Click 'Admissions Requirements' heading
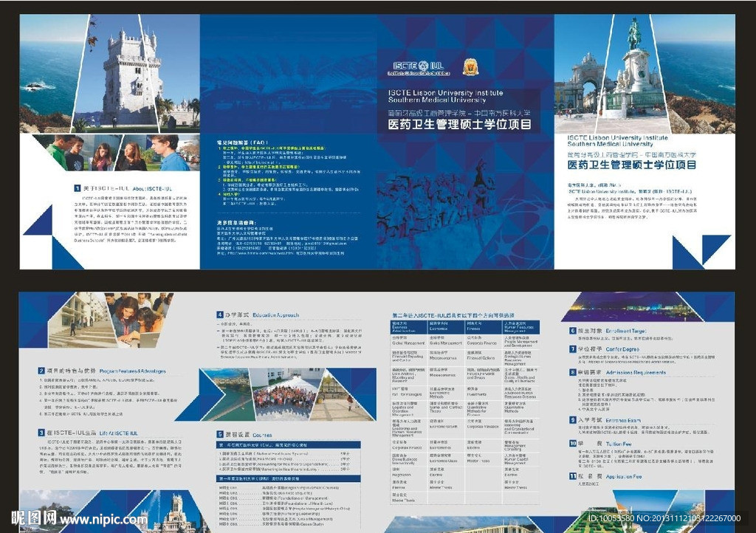 click(636, 373)
